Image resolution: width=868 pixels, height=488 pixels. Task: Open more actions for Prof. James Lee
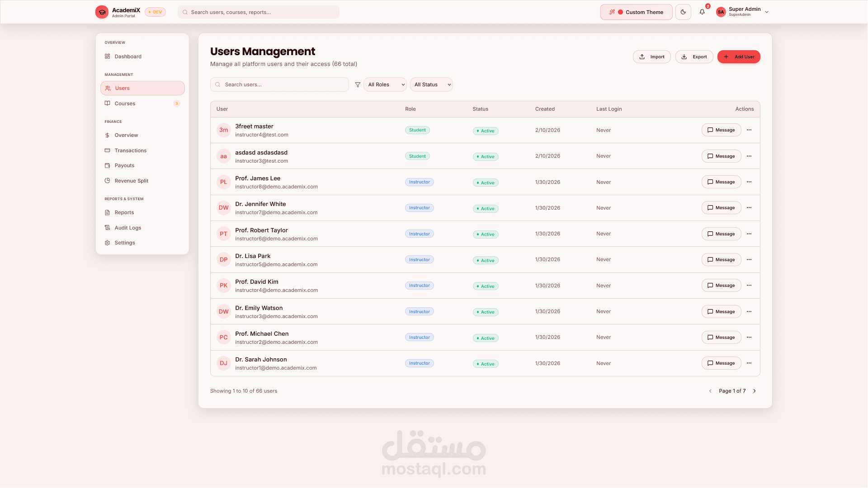tap(749, 182)
